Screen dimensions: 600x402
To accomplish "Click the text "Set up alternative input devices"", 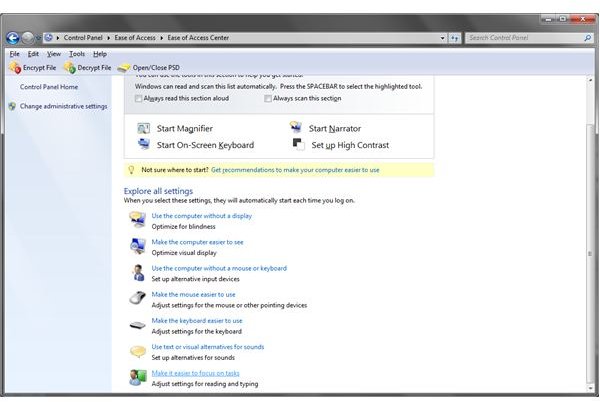I will pos(195,279).
